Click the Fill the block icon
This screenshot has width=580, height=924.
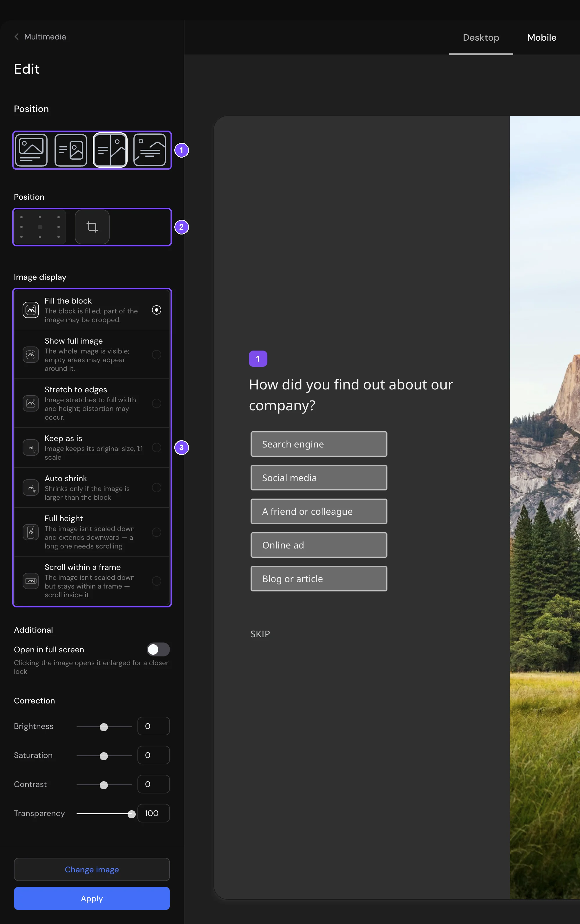pyautogui.click(x=31, y=310)
